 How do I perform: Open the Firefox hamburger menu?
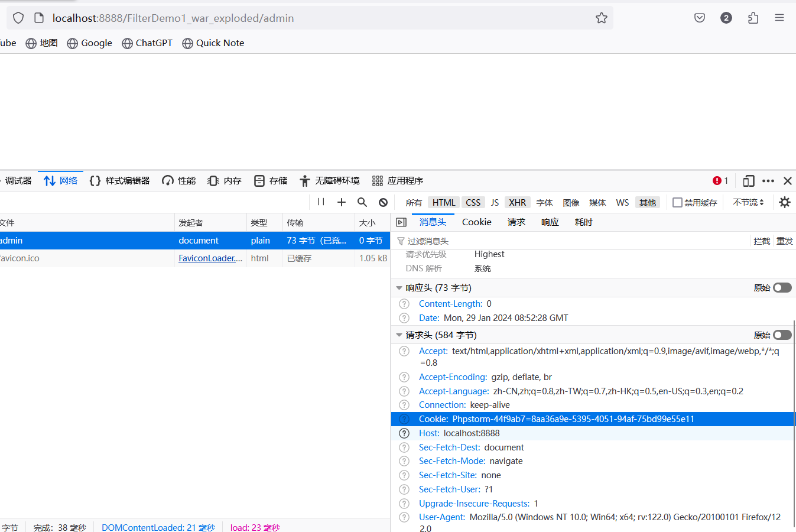(779, 18)
